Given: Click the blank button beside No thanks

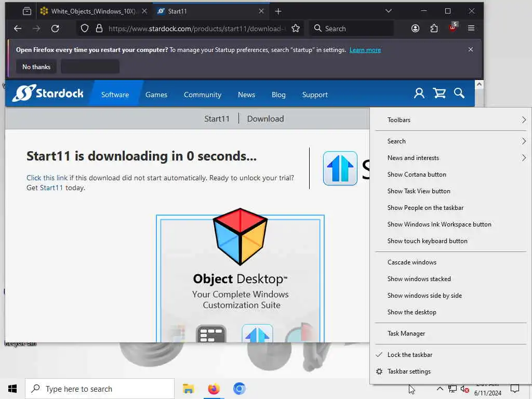Looking at the screenshot, I should 90,67.
